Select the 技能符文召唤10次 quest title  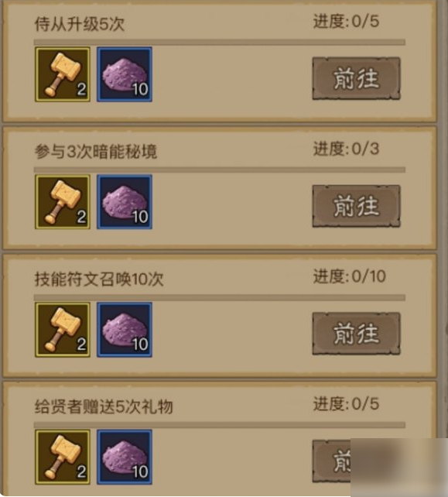pyautogui.click(x=99, y=279)
